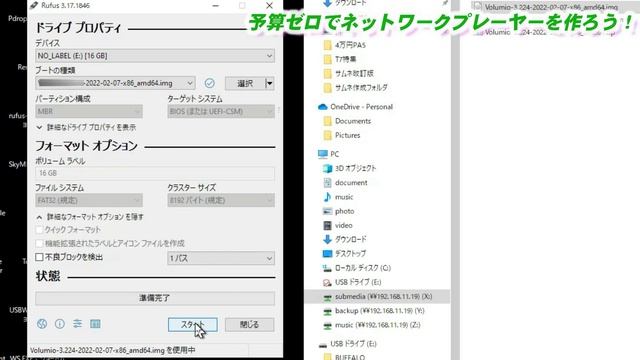Viewport: 640px width, 360px height.
Task: Open パーティション構成 MBR dropdown
Action: click(x=89, y=111)
